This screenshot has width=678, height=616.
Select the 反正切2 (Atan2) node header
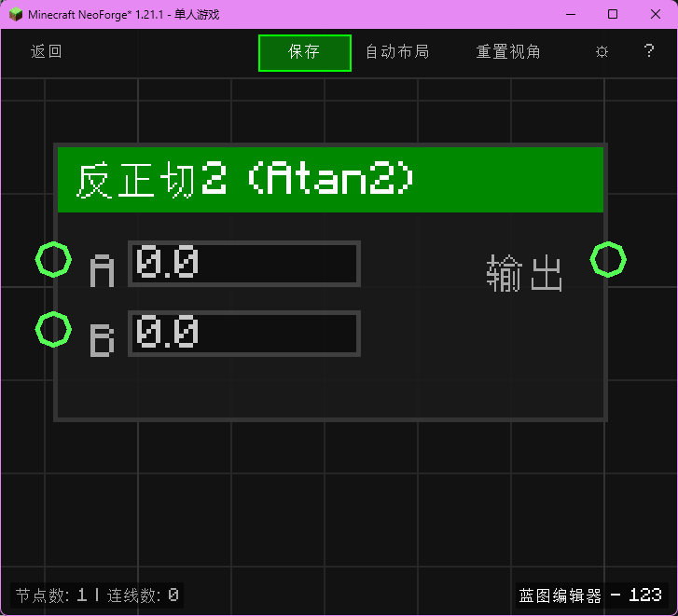(x=330, y=179)
